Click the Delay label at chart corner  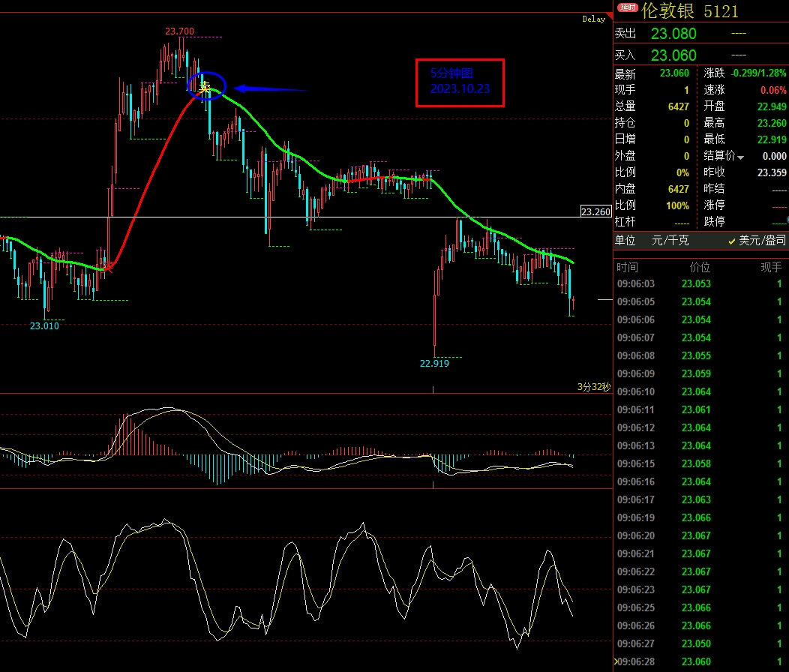594,19
